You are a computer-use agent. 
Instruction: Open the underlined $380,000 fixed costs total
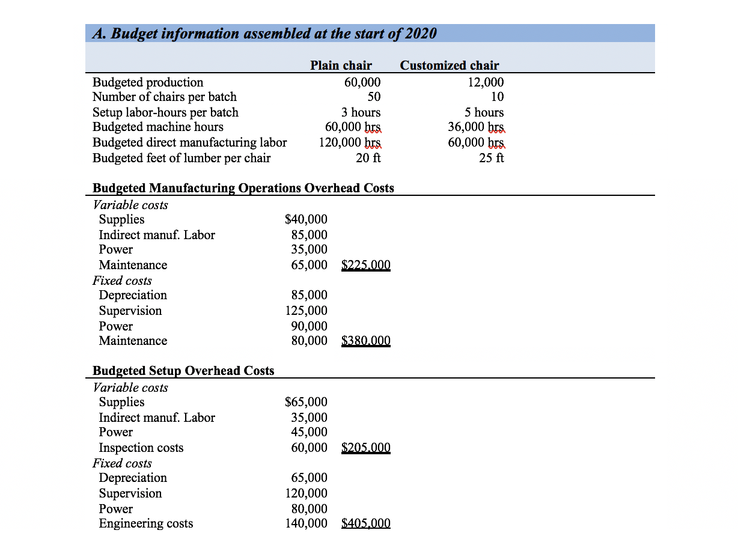click(365, 340)
